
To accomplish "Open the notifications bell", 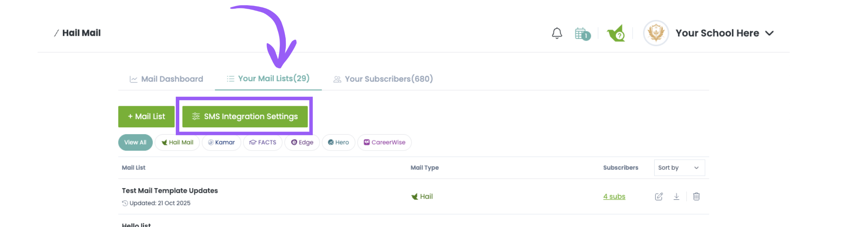I will 557,33.
